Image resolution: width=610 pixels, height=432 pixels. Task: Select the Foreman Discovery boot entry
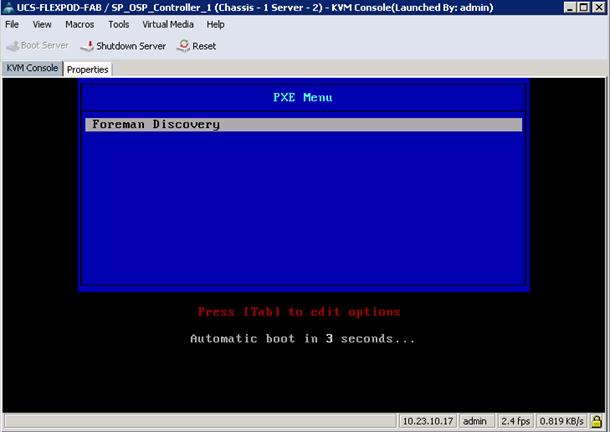pos(303,125)
